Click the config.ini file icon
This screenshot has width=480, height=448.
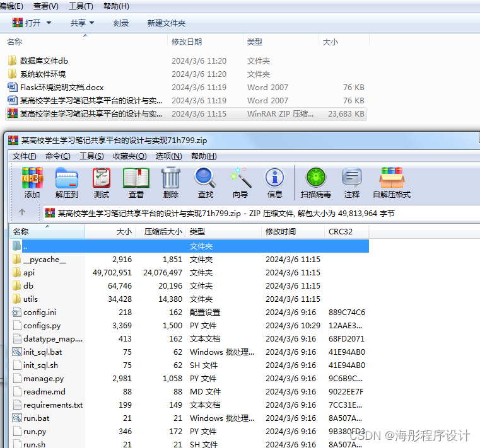16,313
